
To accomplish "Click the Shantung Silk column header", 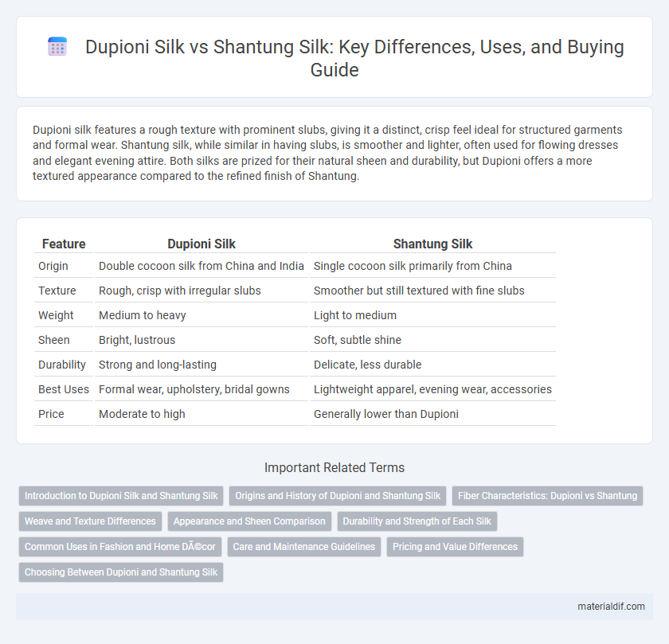I will point(432,244).
